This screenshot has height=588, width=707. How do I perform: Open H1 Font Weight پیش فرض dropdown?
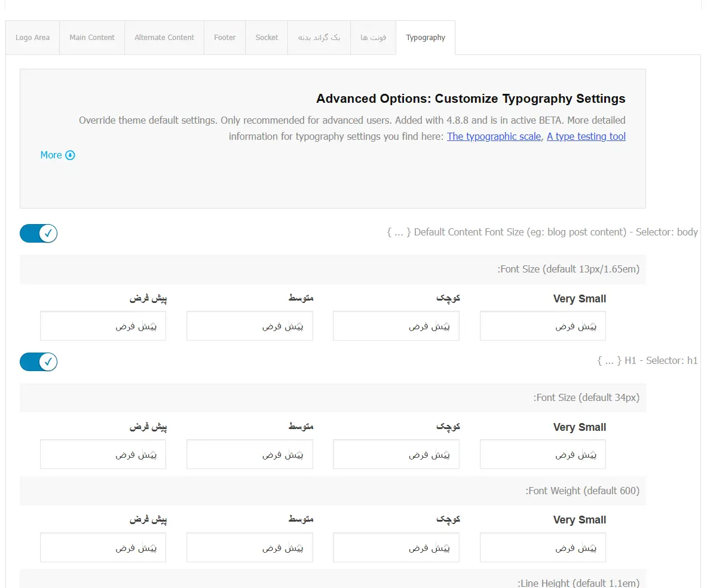(103, 547)
